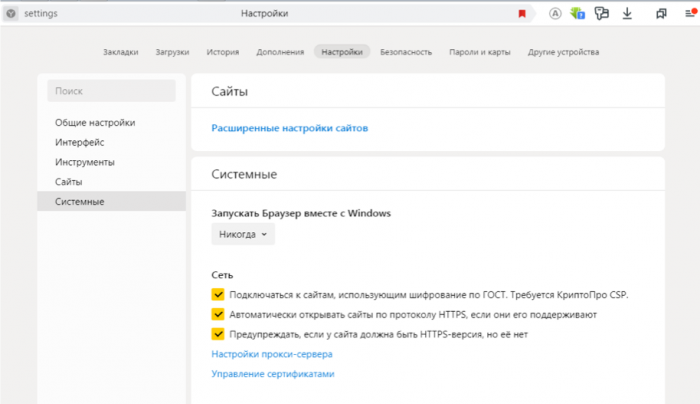Open the password key manager icon

click(x=602, y=14)
